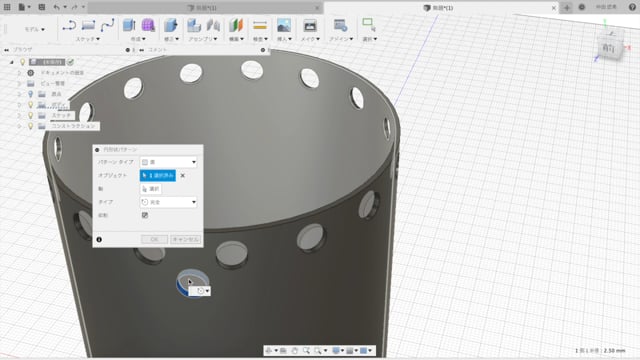Toggle the Sketches folder lightbulb
Image resolution: width=640 pixels, height=360 pixels.
tap(30, 116)
